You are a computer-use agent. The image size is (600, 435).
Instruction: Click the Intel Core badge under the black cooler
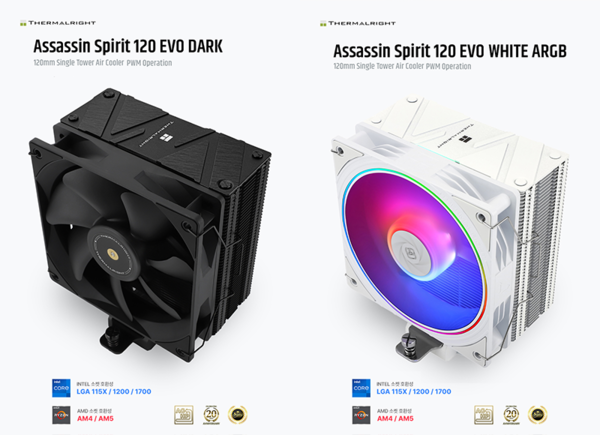coord(61,388)
